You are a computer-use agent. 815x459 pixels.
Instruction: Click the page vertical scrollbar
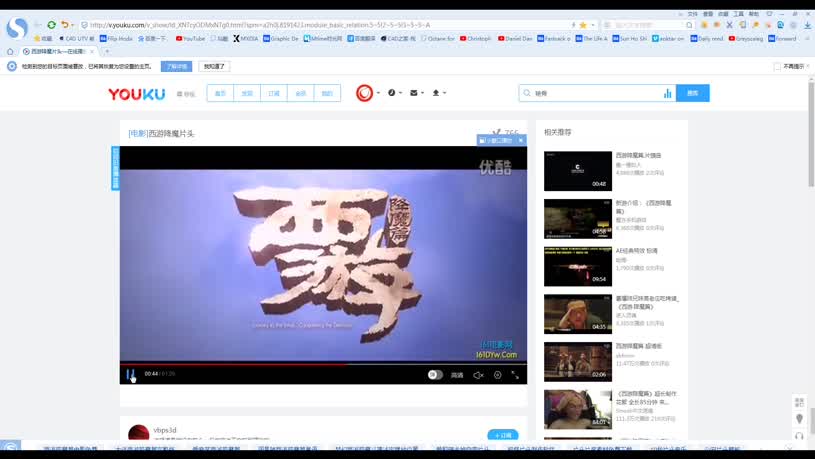click(x=811, y=134)
